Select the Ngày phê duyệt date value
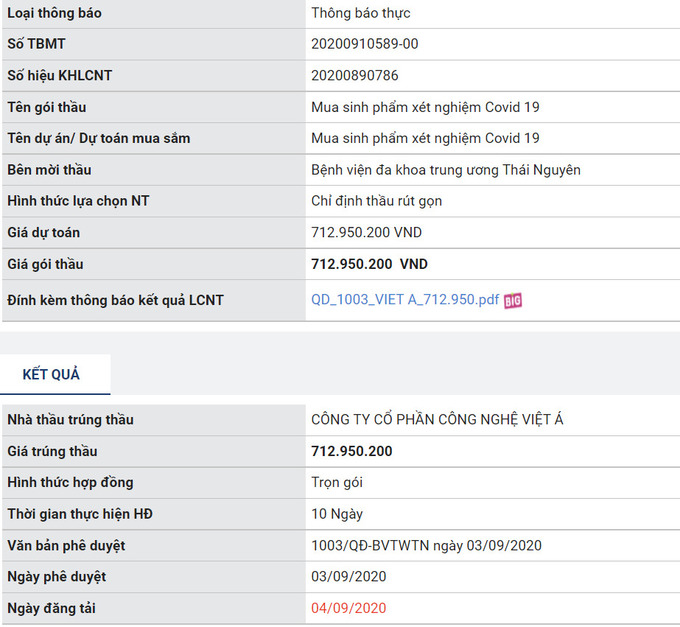680x627 pixels. click(x=348, y=576)
